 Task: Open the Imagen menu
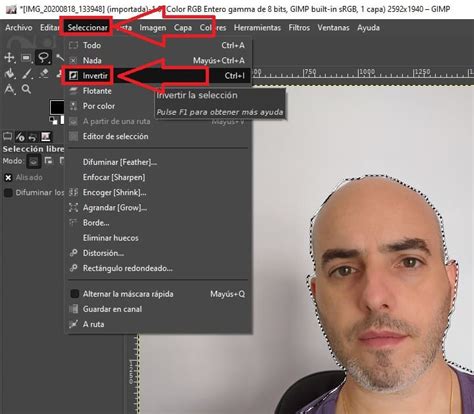[153, 28]
